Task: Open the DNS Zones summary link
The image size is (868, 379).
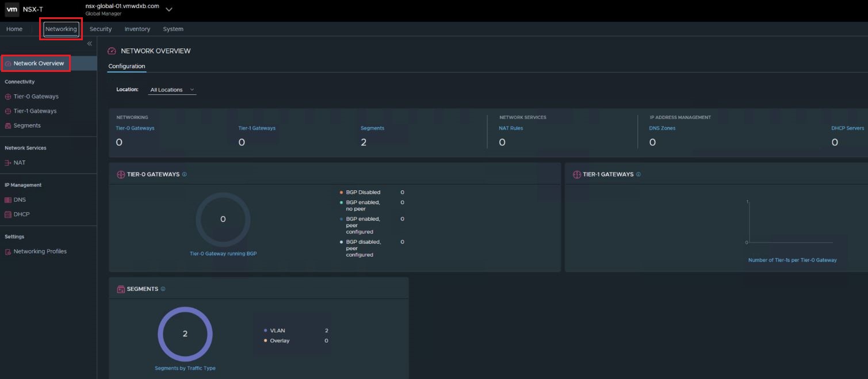Action: point(662,128)
